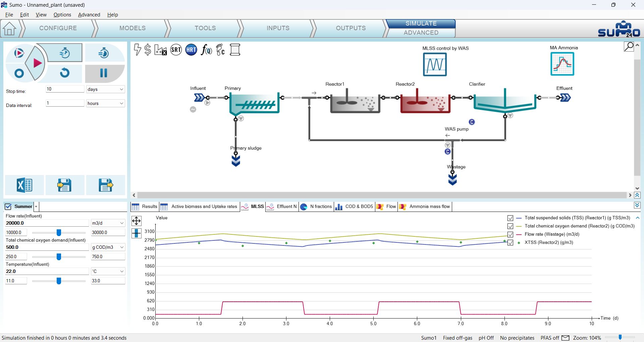Switch to the N fractions tab

click(316, 207)
